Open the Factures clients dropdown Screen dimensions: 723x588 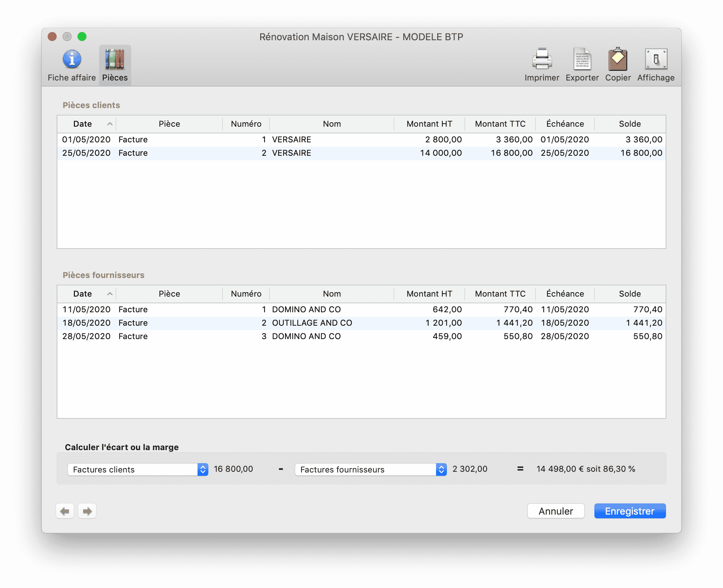click(138, 470)
